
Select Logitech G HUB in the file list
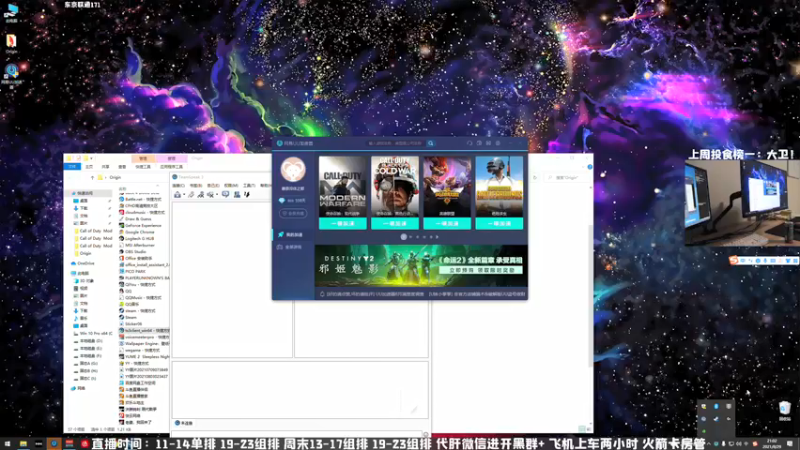pyautogui.click(x=139, y=238)
